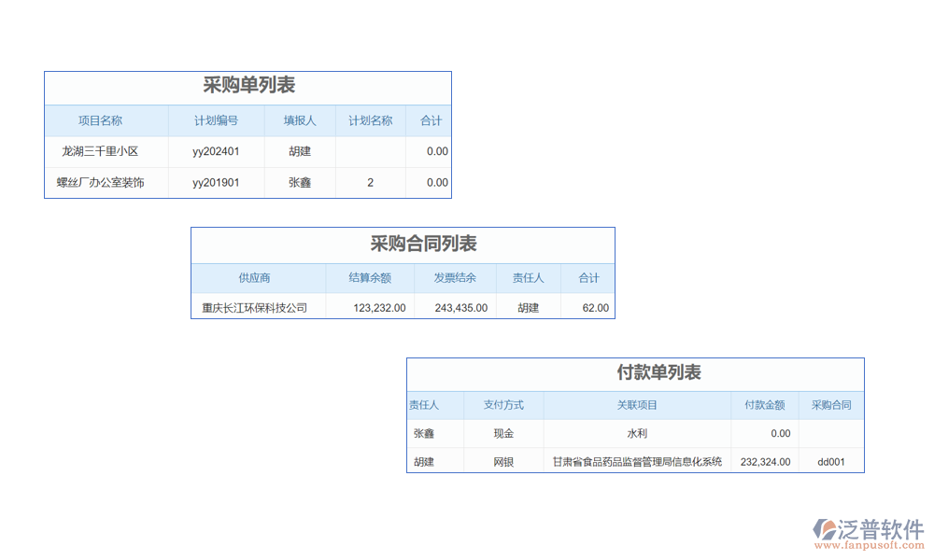This screenshot has height=560, width=934.
Task: Click the 泛普软件 logo icon
Action: tap(825, 529)
